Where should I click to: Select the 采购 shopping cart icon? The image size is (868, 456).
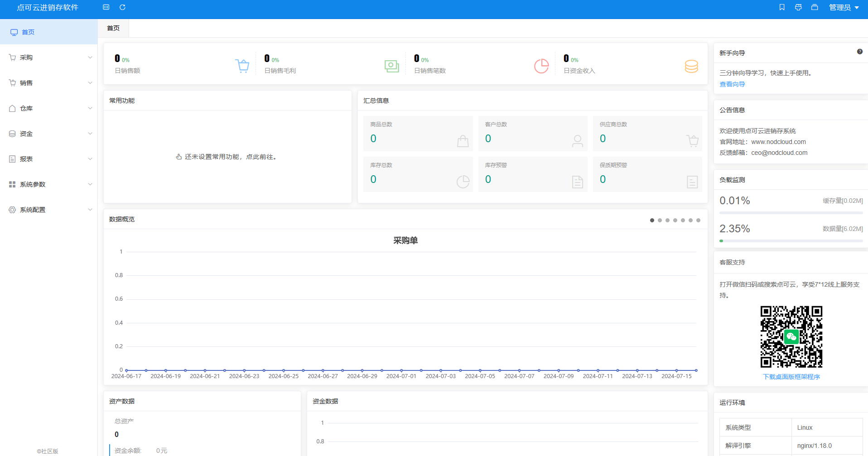(x=12, y=57)
